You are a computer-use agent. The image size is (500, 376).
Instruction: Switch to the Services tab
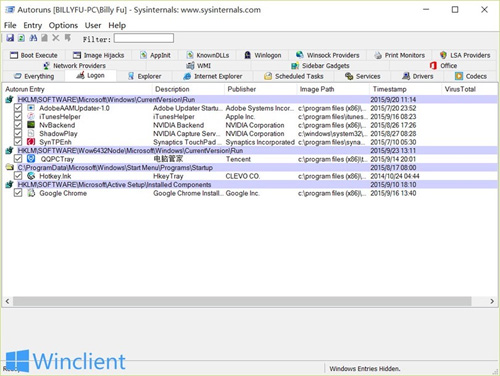362,76
